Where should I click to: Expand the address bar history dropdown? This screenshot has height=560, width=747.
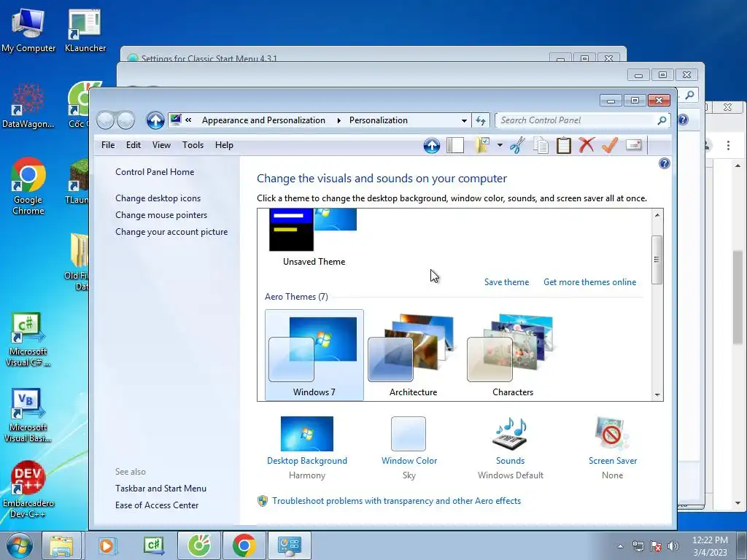464,121
